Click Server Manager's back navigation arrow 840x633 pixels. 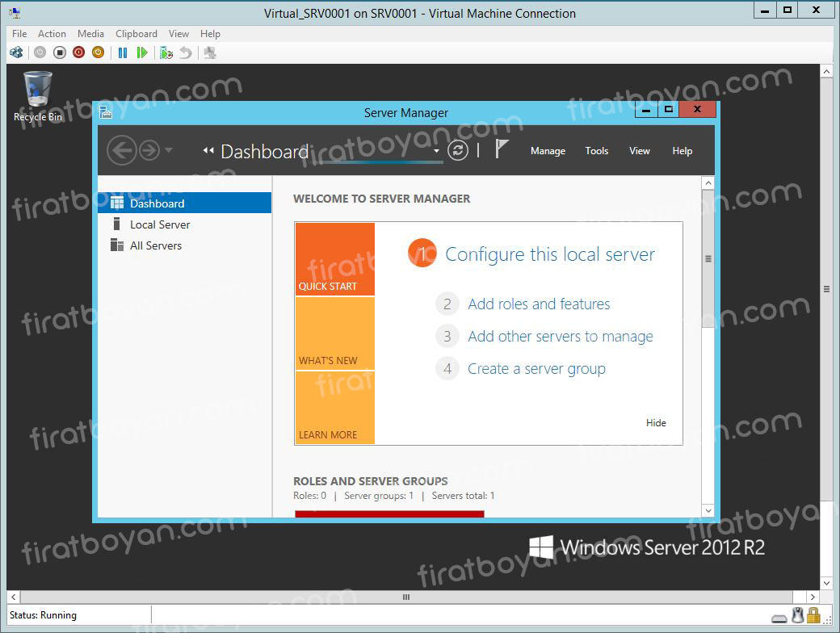click(x=122, y=150)
